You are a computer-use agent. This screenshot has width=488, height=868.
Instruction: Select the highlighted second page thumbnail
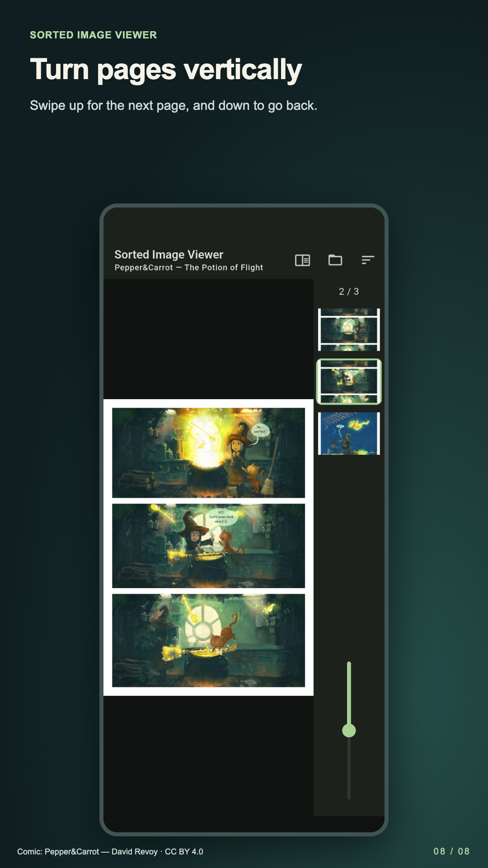(349, 382)
